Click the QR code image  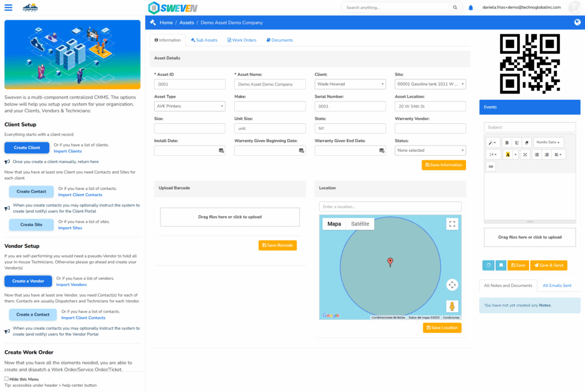530,64
